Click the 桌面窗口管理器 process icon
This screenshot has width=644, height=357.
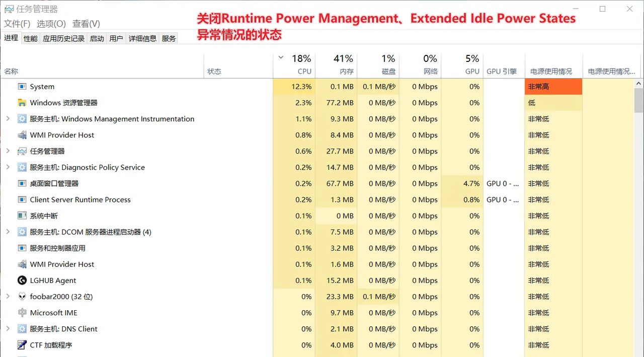click(21, 183)
